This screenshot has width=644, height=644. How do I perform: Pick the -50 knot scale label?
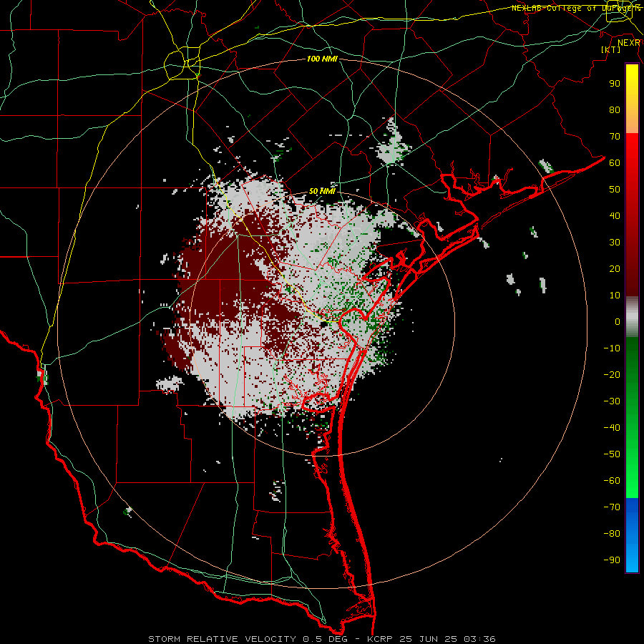[612, 454]
